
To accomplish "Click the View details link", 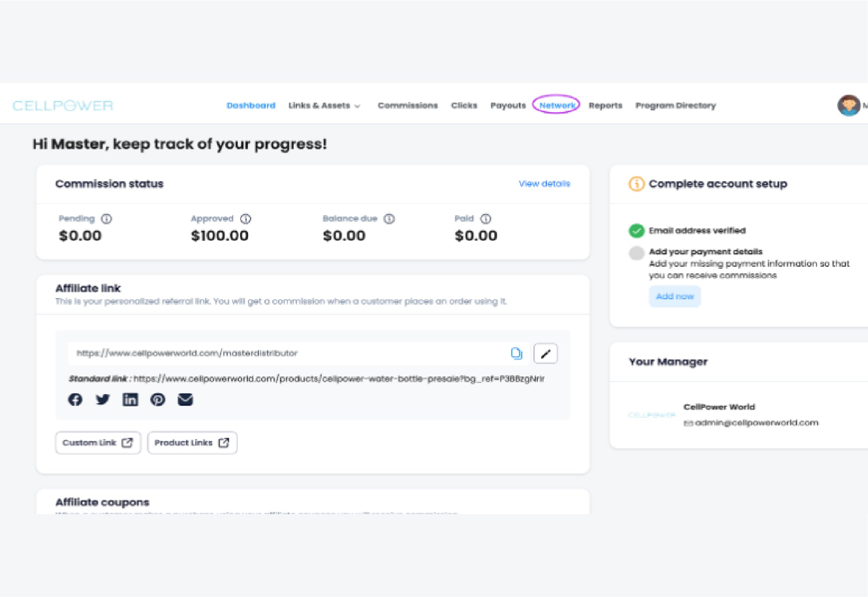I will tap(544, 183).
